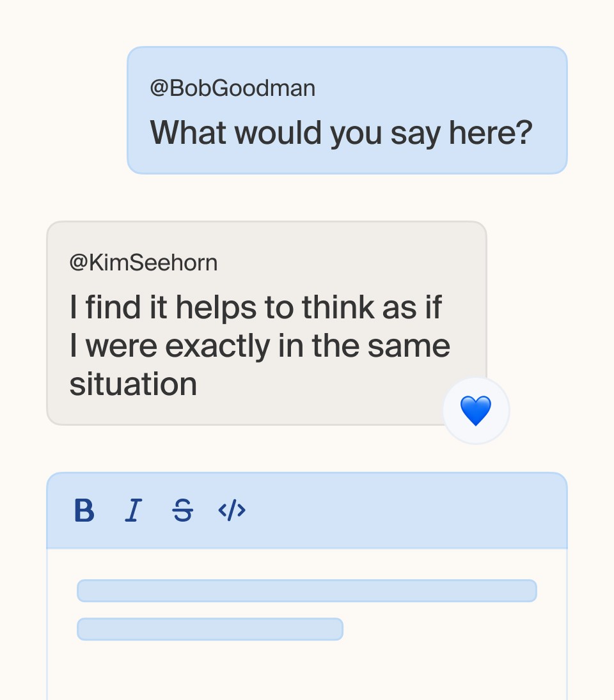Toggle Bold formatting button

[84, 510]
